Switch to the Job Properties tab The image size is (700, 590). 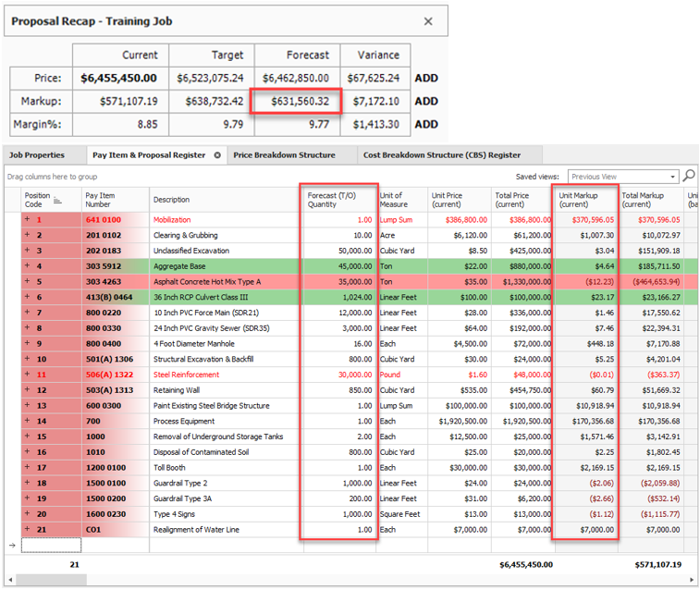tap(37, 155)
